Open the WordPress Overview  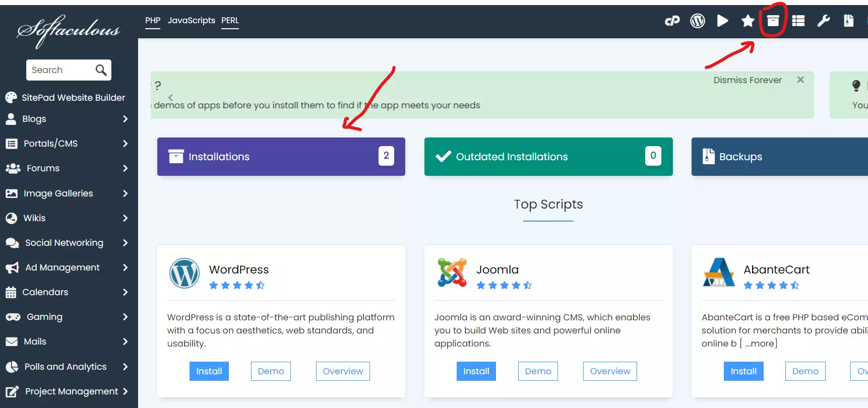(343, 371)
